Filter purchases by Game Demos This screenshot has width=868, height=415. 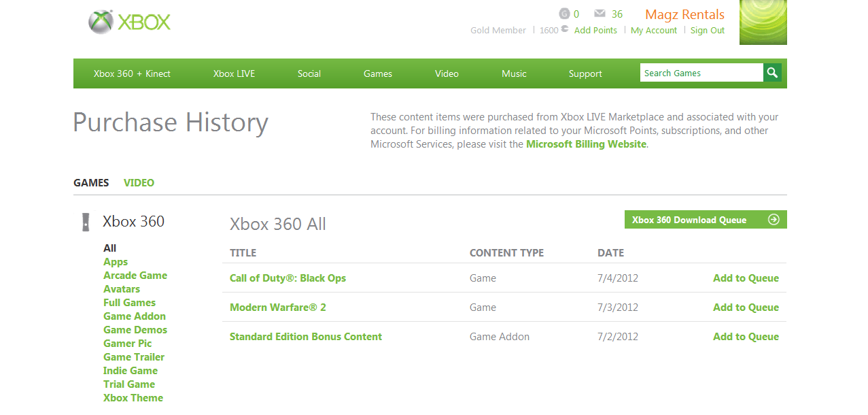[135, 329]
